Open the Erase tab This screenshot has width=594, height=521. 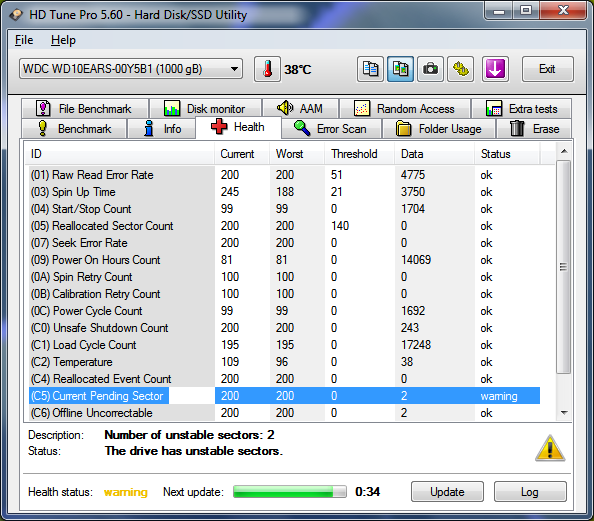click(x=534, y=129)
